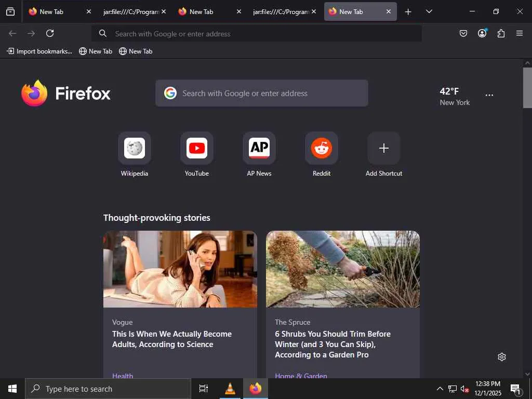Click the Firefox taskbar icon
This screenshot has width=532, height=399.
pos(256,389)
